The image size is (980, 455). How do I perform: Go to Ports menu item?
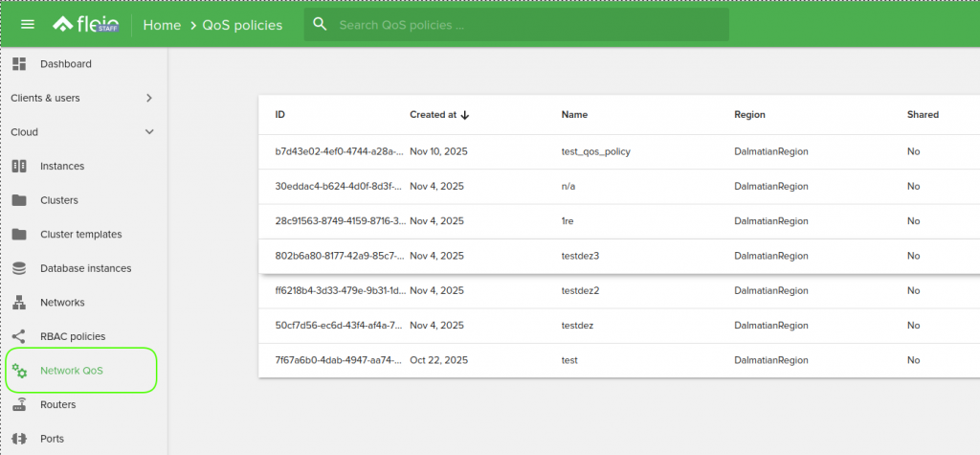(53, 439)
